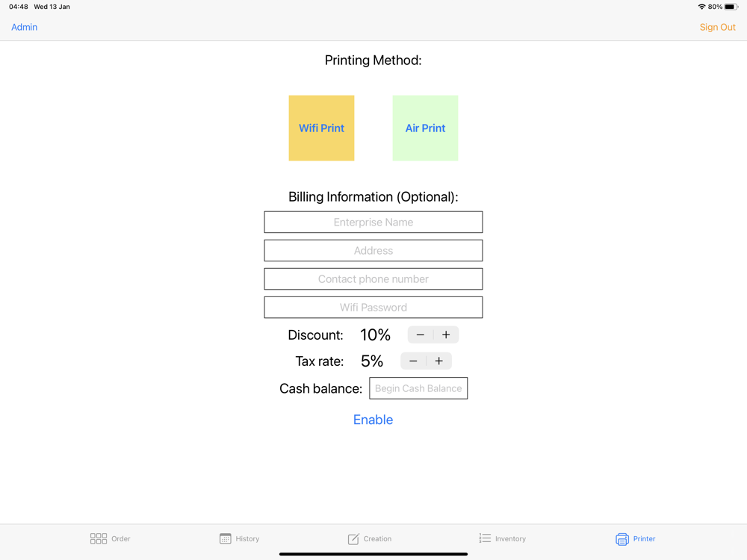Go back to Admin
Viewport: 747px width, 560px height.
click(25, 27)
